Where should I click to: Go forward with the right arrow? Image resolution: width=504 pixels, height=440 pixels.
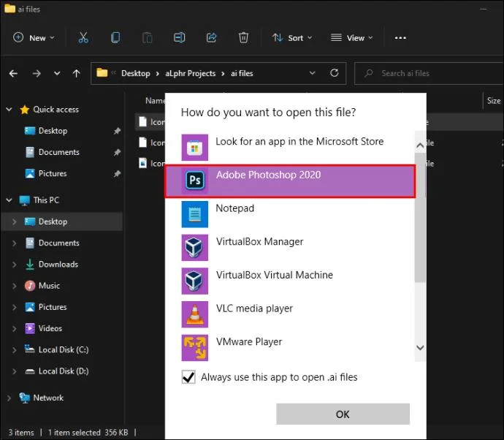coord(37,74)
